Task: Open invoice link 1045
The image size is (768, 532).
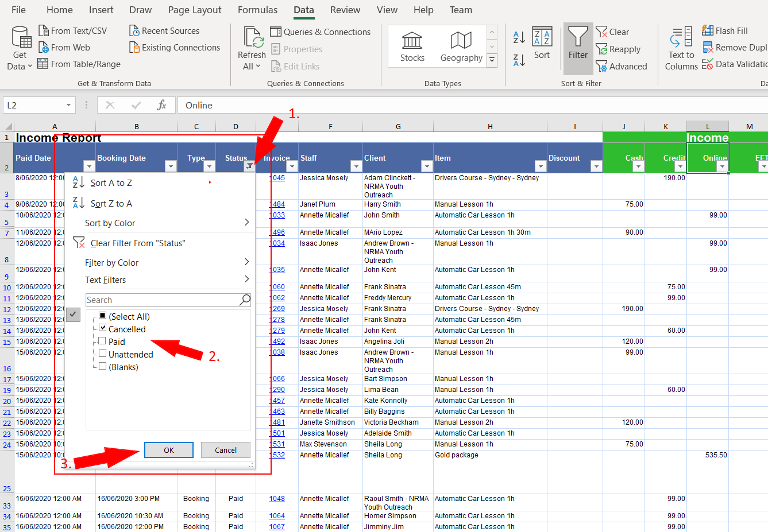Action: pyautogui.click(x=277, y=178)
